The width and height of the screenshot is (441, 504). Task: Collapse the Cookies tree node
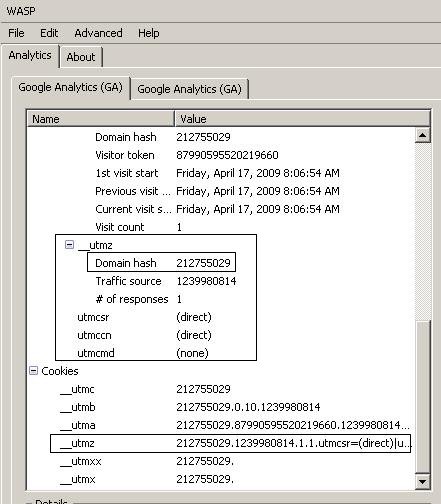[x=33, y=371]
